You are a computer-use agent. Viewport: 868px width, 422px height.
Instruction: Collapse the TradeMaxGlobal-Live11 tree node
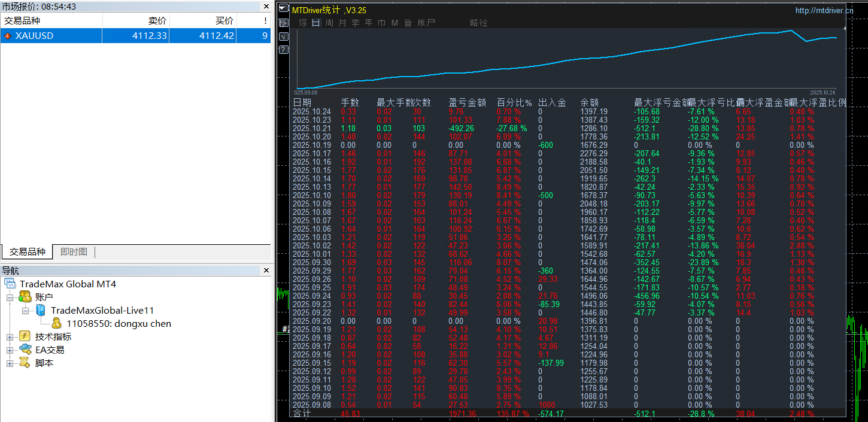(25, 310)
